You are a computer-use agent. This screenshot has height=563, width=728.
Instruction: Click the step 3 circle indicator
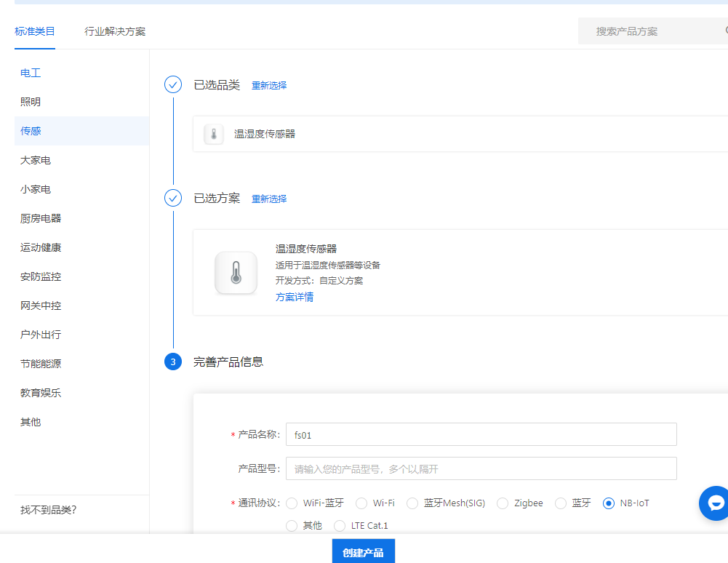click(x=173, y=362)
